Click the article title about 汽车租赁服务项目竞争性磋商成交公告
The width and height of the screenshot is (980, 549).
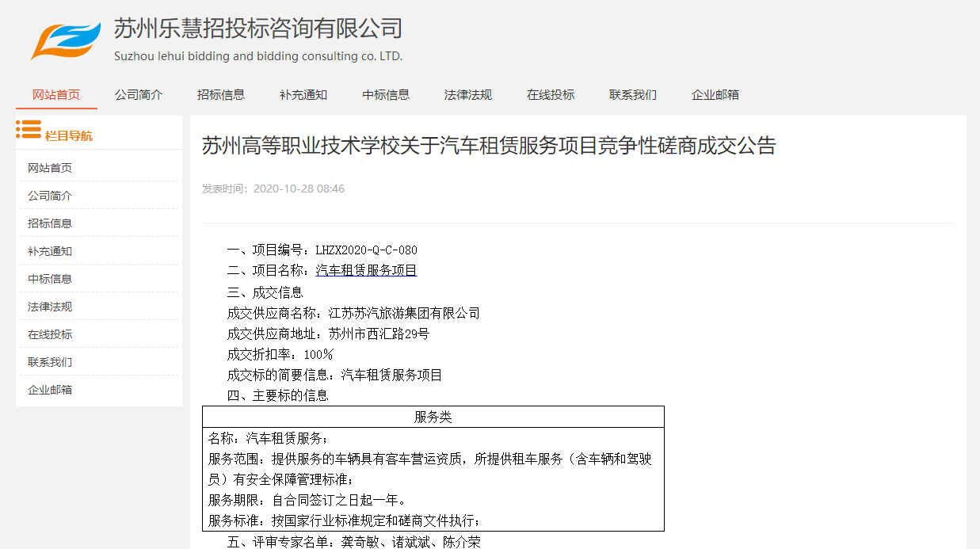click(x=489, y=146)
